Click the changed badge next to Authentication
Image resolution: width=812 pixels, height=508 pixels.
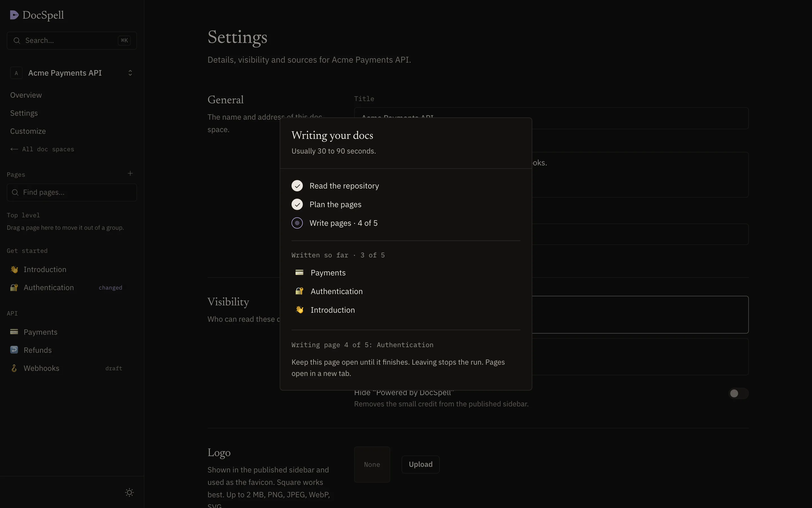(x=111, y=288)
